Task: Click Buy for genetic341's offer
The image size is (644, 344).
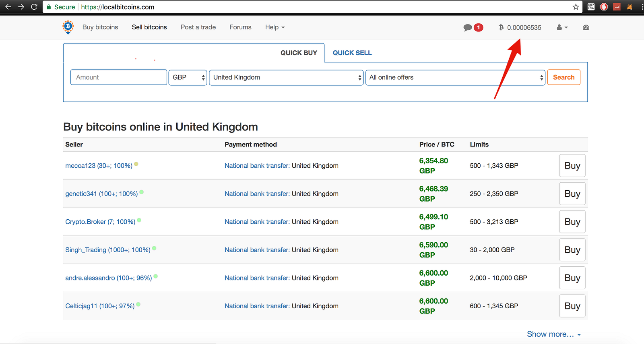Action: [x=572, y=194]
